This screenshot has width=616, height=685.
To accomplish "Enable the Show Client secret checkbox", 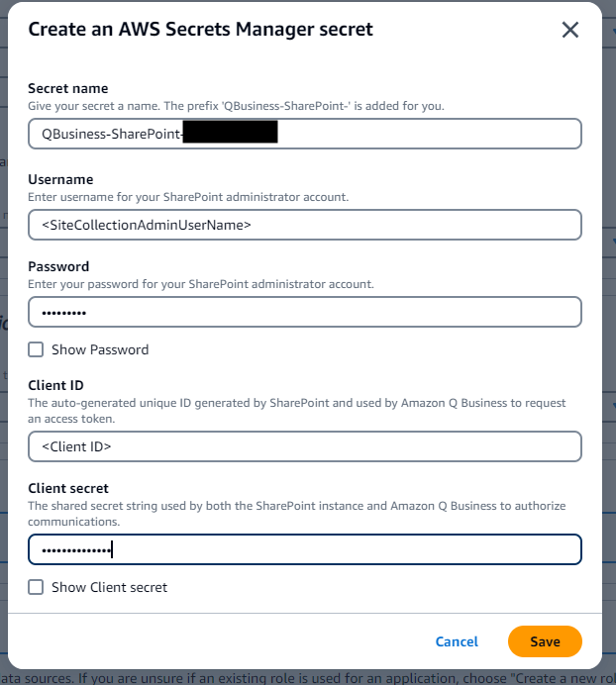I will (x=36, y=587).
